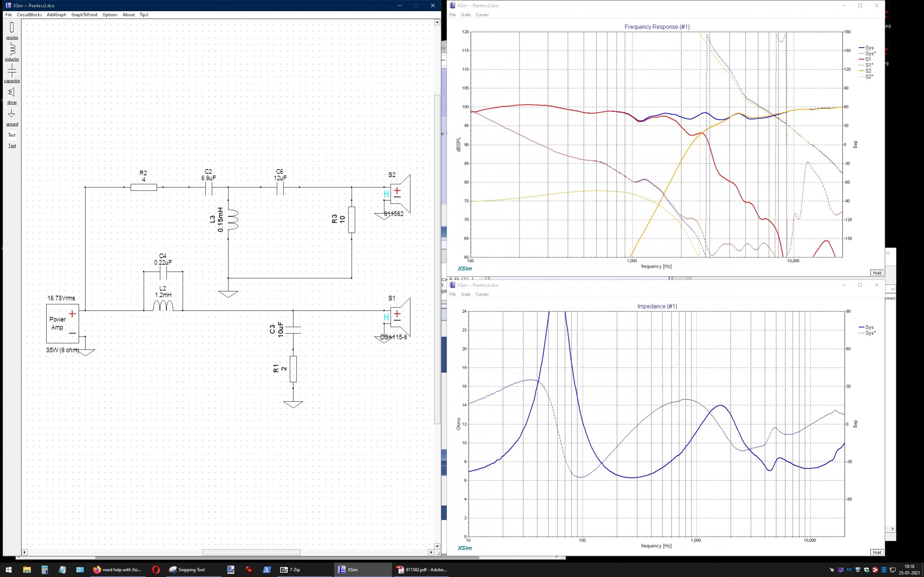Viewport: 924px width, 577px height.
Task: Switch to Snipping Tool taskbar item
Action: (187, 570)
